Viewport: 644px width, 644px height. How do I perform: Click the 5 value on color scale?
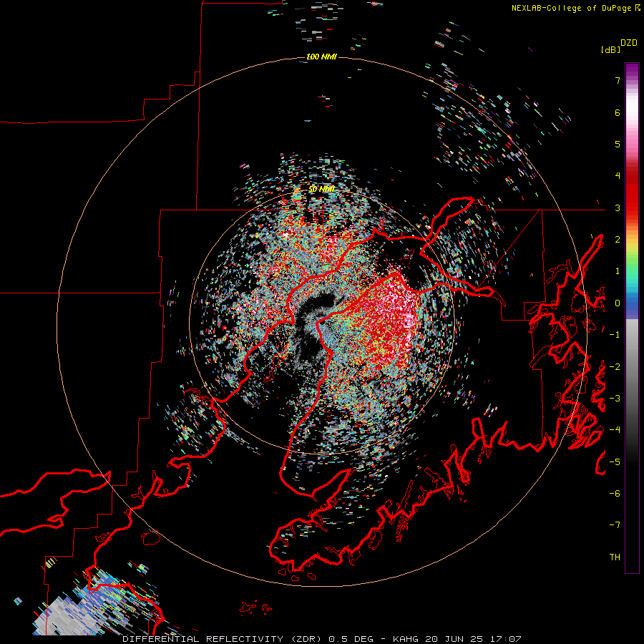[618, 144]
